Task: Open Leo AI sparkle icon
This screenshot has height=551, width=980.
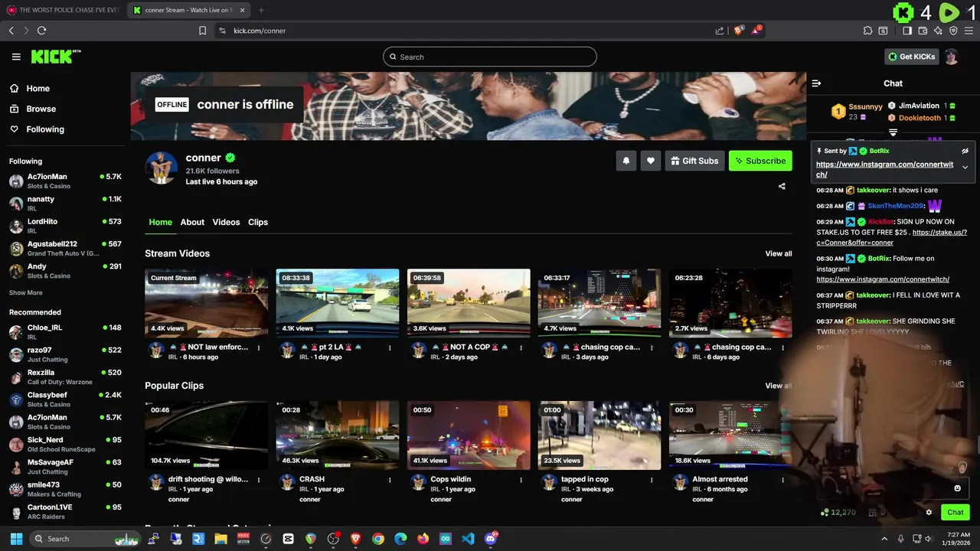Action: [x=938, y=31]
